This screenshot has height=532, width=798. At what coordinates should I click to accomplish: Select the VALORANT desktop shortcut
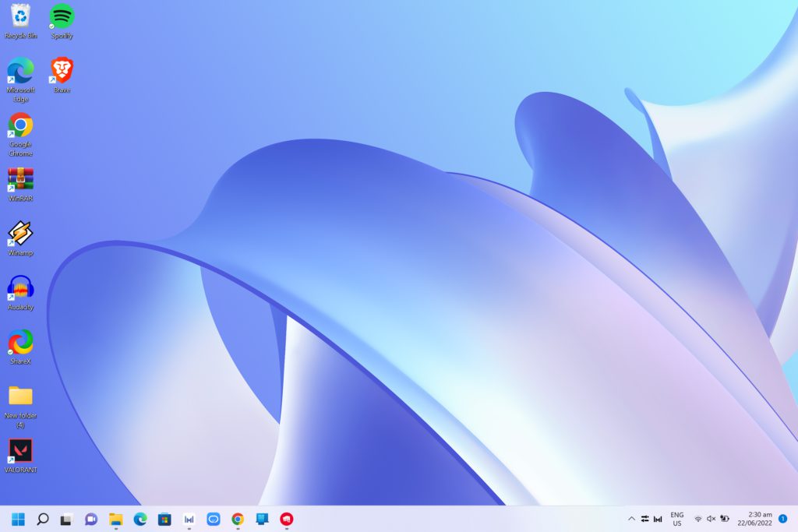tap(20, 456)
